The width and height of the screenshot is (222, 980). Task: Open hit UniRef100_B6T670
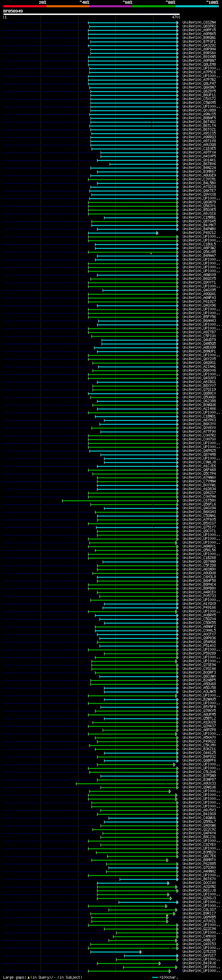[x=199, y=879]
